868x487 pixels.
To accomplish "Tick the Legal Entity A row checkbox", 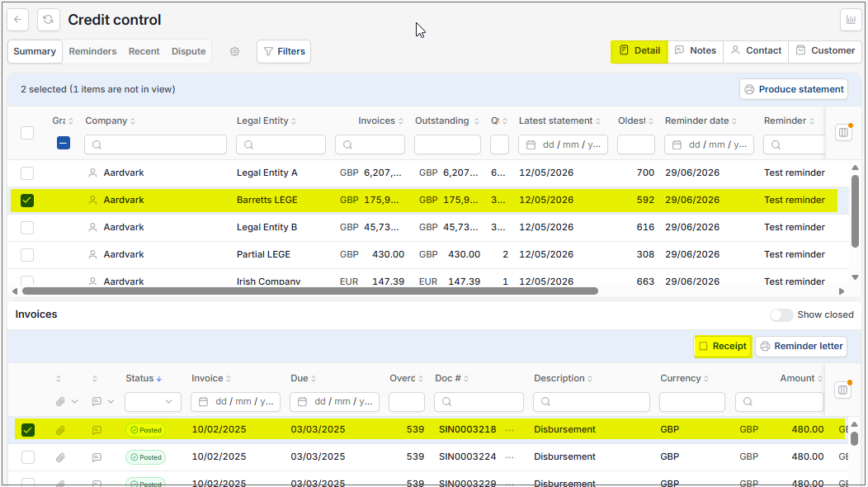I will pyautogui.click(x=27, y=173).
